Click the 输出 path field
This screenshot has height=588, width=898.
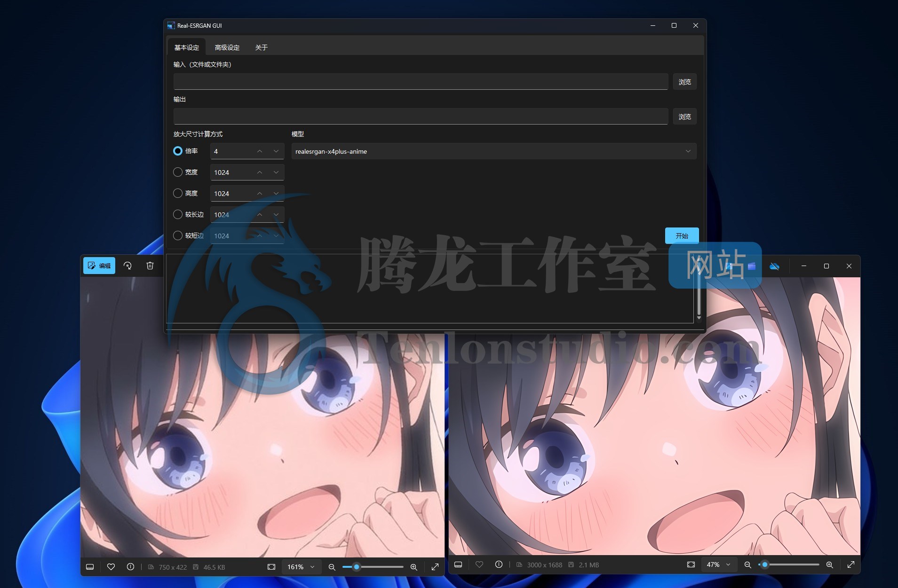[x=421, y=117]
